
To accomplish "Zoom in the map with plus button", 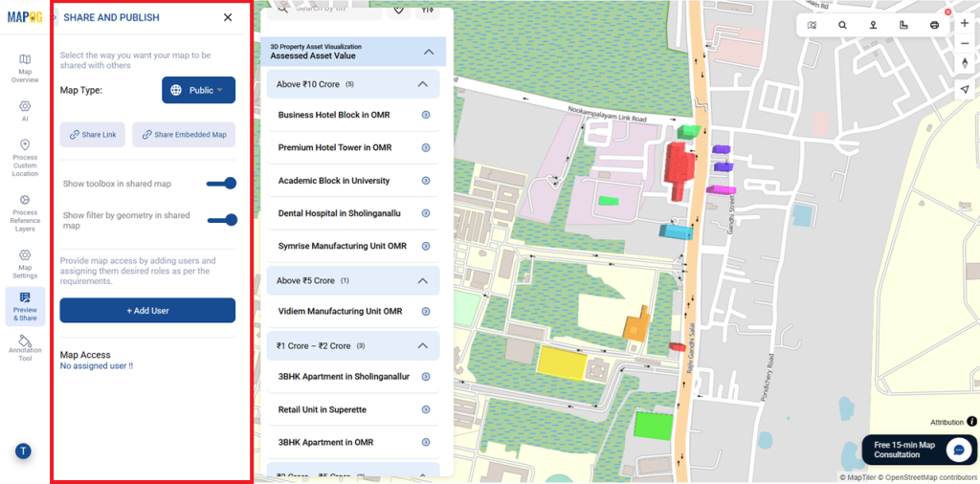I will coord(965,23).
